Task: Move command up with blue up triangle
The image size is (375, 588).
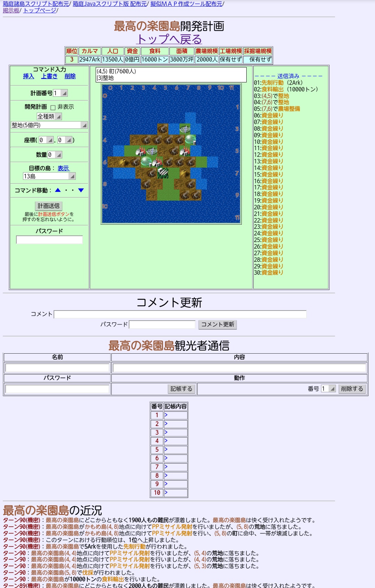Action: pos(58,190)
